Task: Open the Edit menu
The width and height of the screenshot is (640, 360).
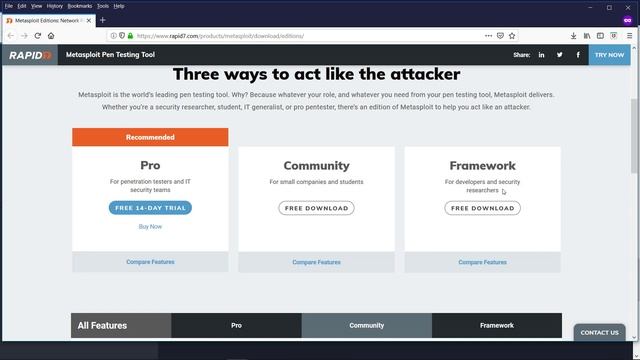Action: (x=22, y=6)
